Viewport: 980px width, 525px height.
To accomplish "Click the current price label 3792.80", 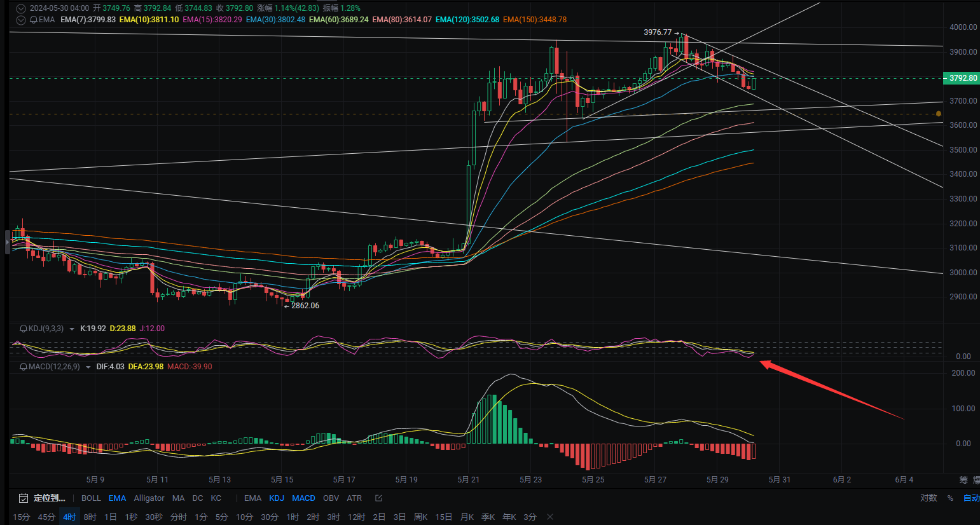I will pos(961,78).
